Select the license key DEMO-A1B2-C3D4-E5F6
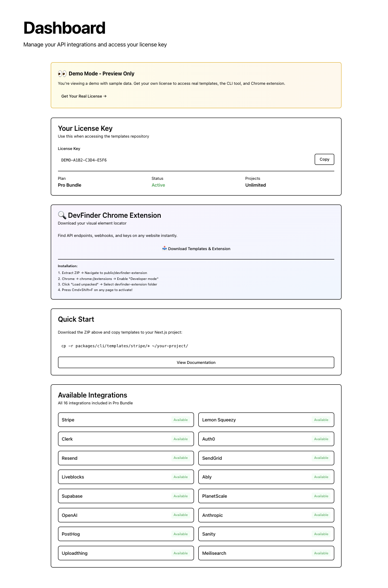 pos(84,160)
